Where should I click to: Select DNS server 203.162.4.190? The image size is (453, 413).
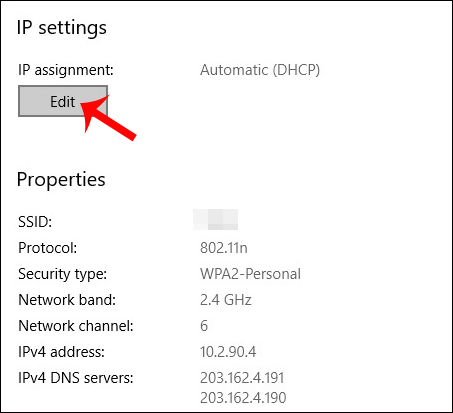coord(243,398)
